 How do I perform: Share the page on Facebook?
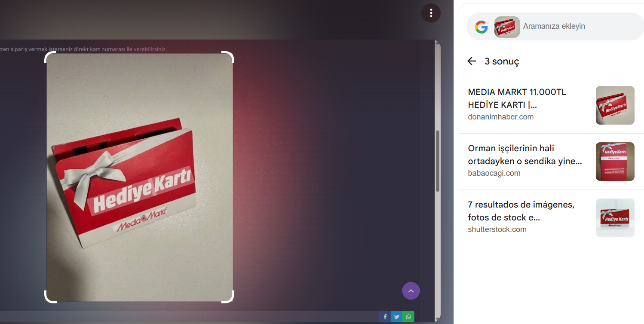[385, 317]
